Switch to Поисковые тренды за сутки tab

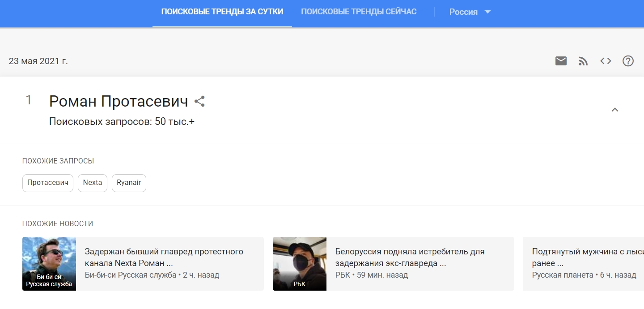(x=222, y=12)
